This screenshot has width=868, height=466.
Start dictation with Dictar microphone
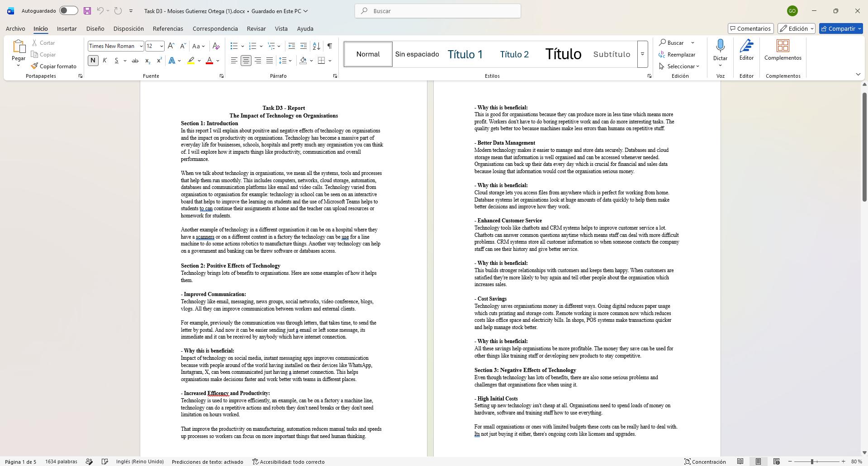point(720,50)
